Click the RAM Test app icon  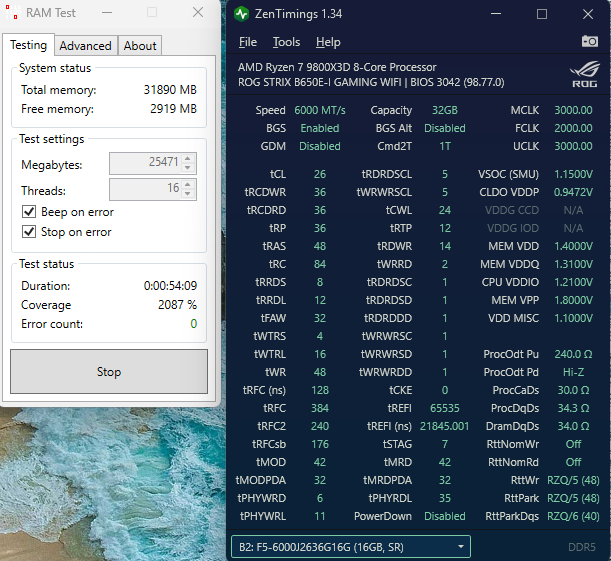point(12,12)
